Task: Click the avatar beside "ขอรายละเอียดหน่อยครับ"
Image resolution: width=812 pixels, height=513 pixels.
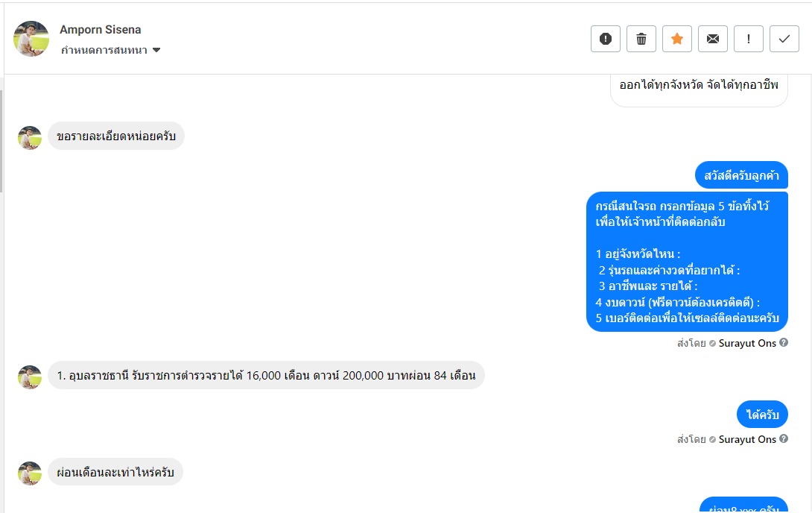Action: [x=30, y=138]
